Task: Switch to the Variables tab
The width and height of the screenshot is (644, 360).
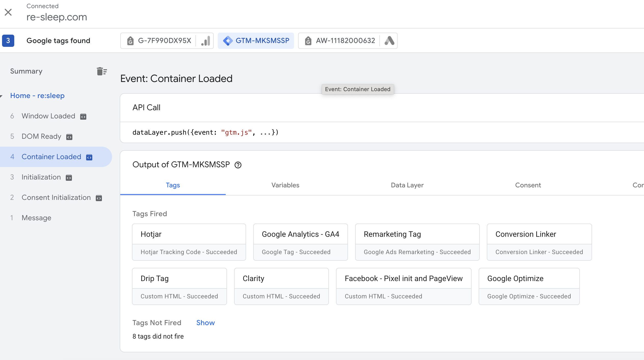Action: pos(285,185)
